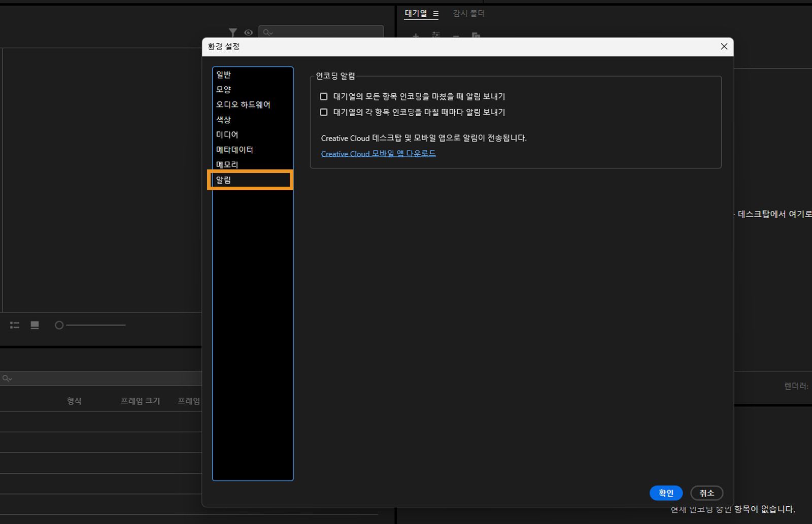
Task: Switch to list view with the list icon
Action: click(14, 325)
